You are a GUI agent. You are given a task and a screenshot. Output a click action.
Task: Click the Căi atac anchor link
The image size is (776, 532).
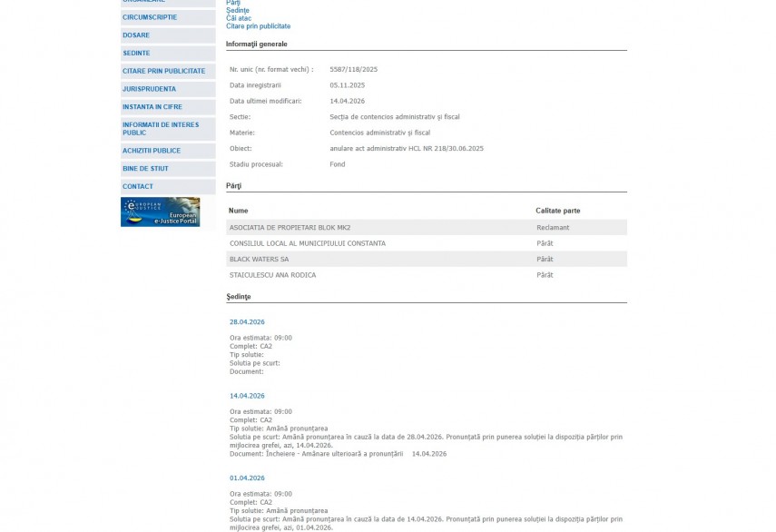coord(239,18)
